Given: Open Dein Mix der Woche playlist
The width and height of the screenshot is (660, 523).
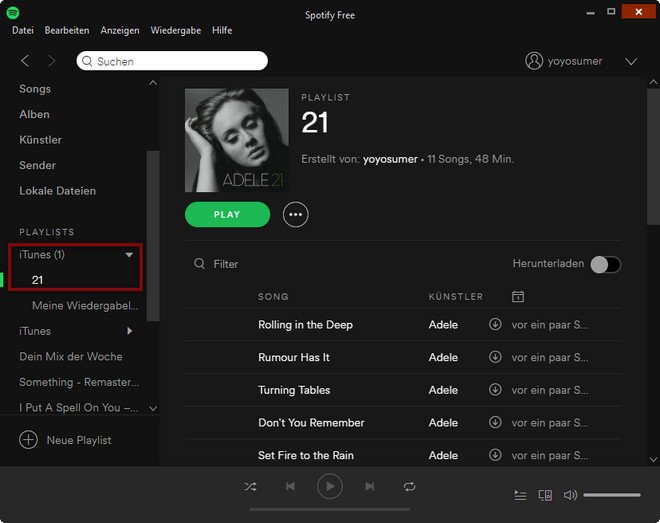Looking at the screenshot, I should pos(71,356).
